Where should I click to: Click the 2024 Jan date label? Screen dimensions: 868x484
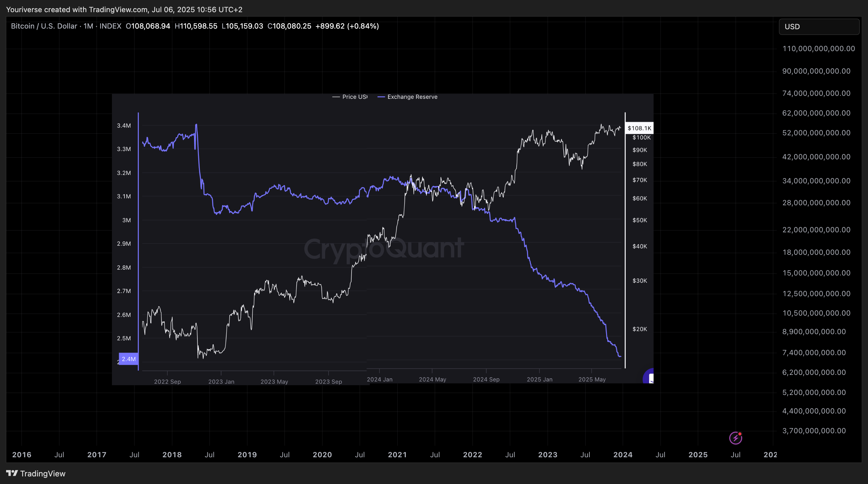tap(380, 379)
